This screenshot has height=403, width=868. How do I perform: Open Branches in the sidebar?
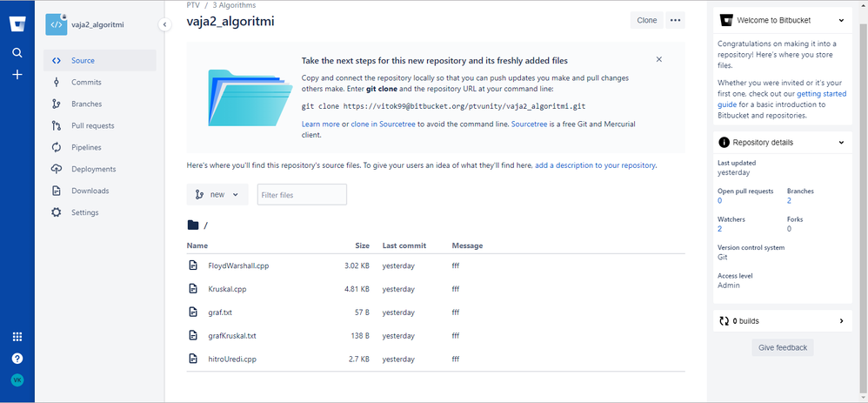[100, 104]
